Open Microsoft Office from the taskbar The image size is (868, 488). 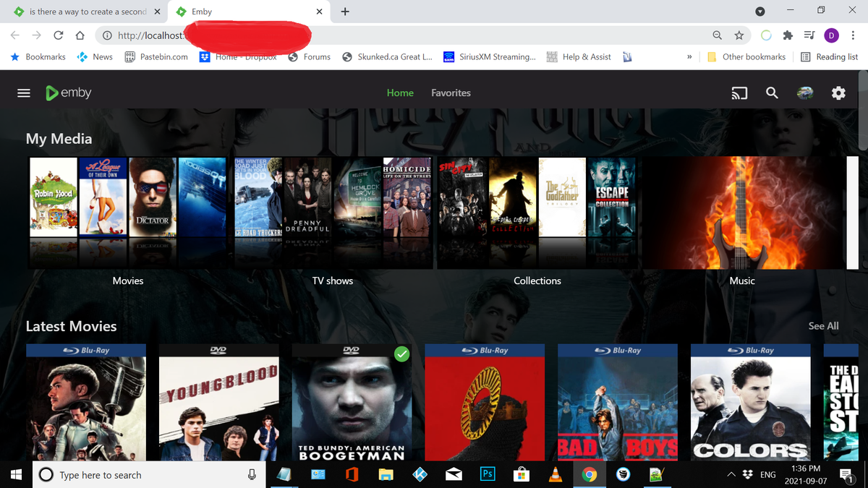point(352,475)
